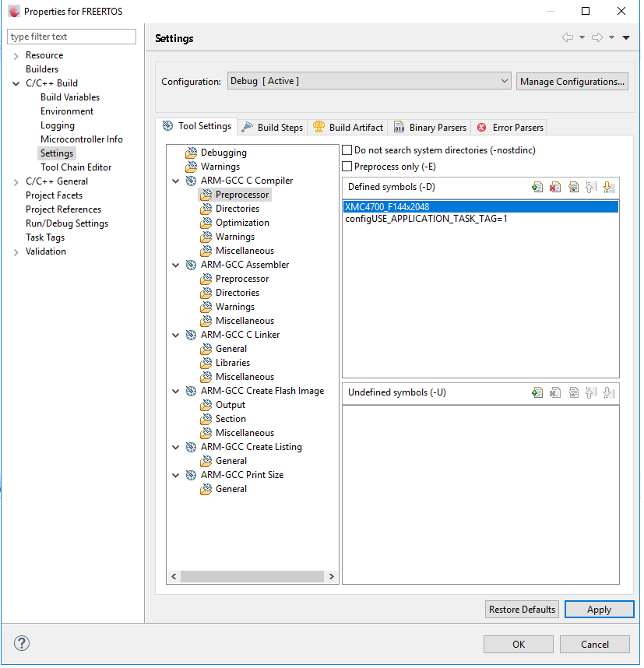Expand the Validation node
The width and height of the screenshot is (644, 668).
[16, 252]
